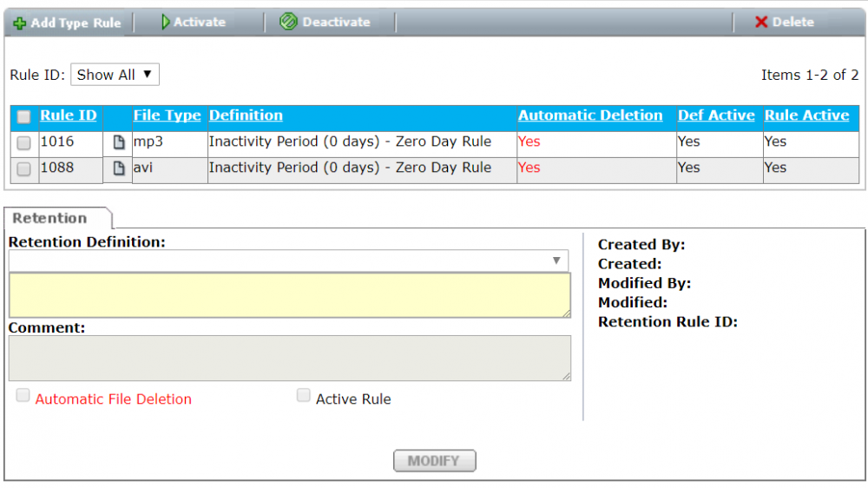Open the Rule ID Show All dropdown
868x488 pixels.
click(x=115, y=75)
